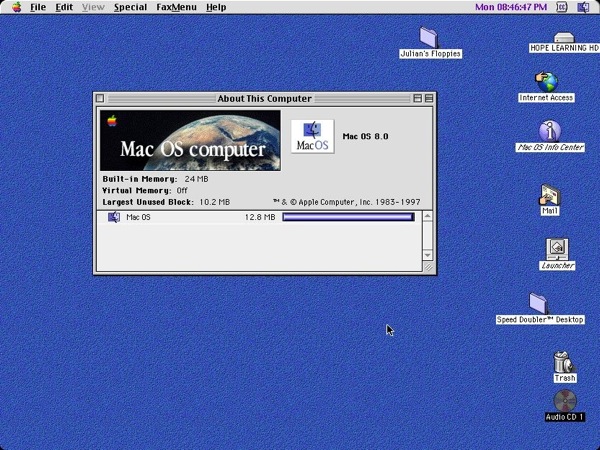600x450 pixels.
Task: Open the Help menu
Action: [216, 7]
